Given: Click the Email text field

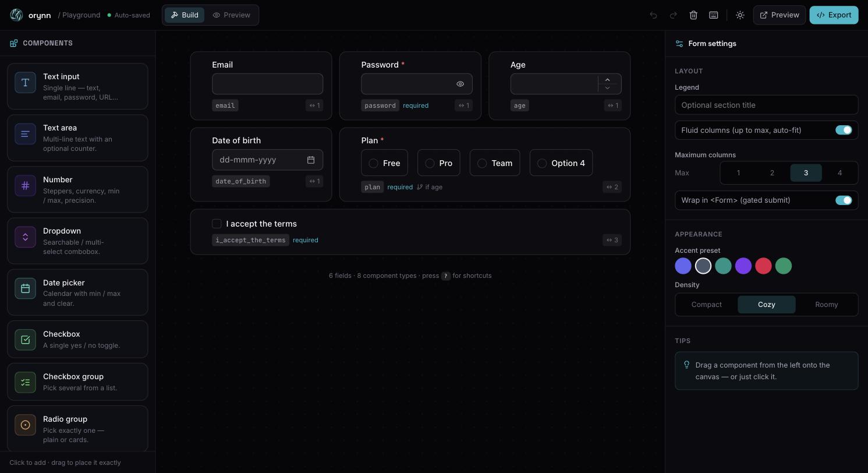Looking at the screenshot, I should point(268,84).
